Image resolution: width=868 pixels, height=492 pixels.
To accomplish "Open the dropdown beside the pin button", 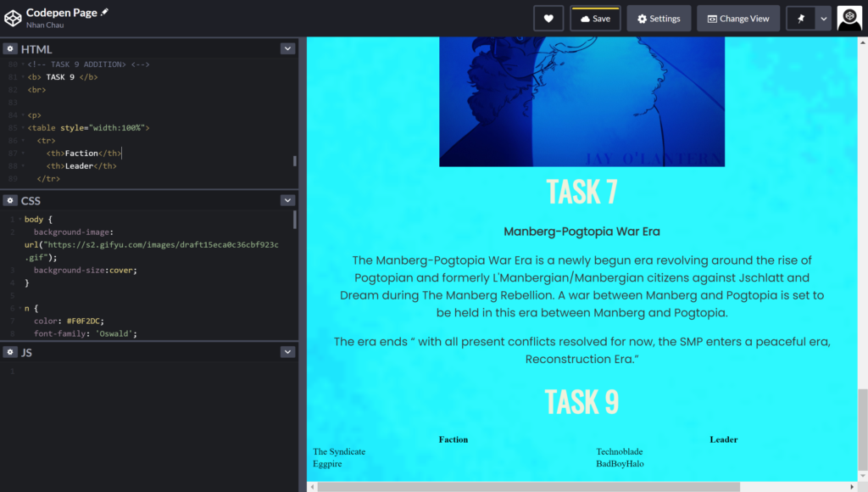I will (822, 19).
